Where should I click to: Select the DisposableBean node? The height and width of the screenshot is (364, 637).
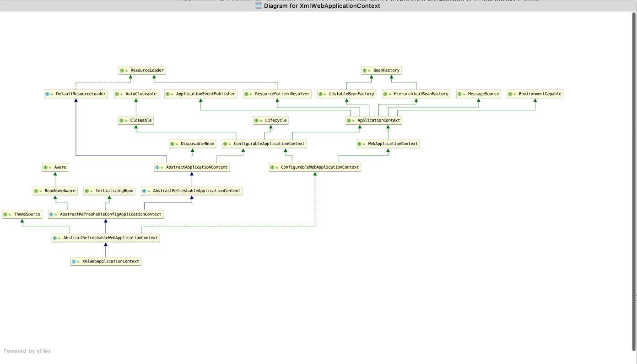point(193,144)
